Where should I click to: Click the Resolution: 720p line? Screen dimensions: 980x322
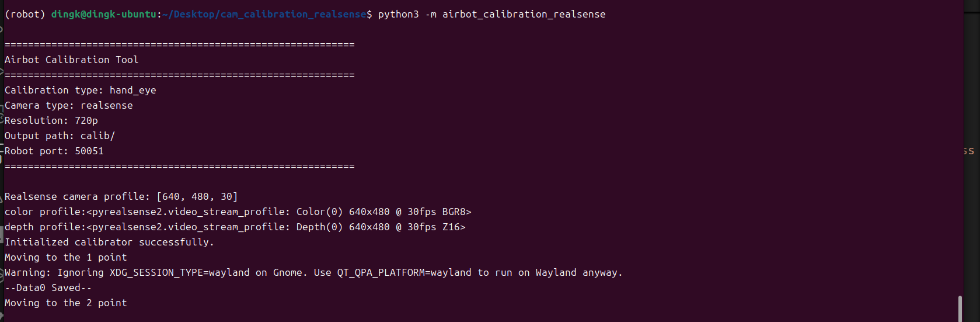(x=51, y=120)
